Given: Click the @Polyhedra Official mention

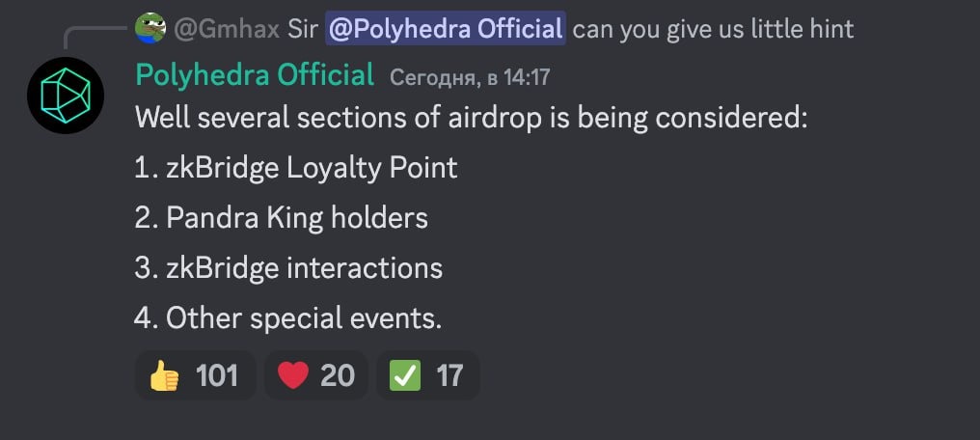Looking at the screenshot, I should 445,29.
